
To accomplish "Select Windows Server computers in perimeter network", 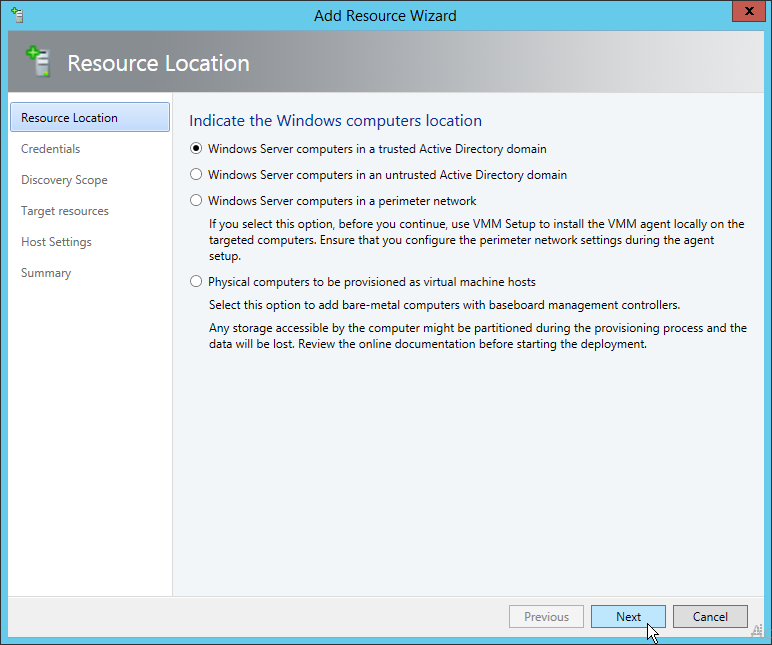I will pos(196,201).
